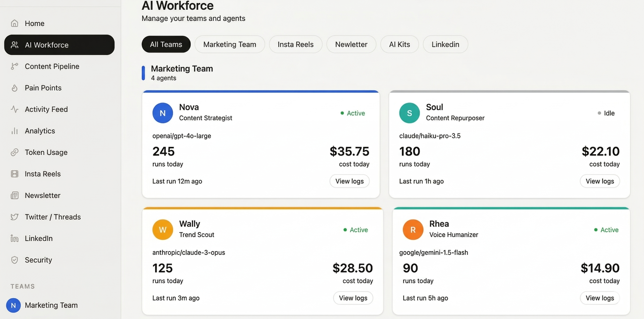View logs for Rhea agent
This screenshot has width=644, height=319.
pyautogui.click(x=599, y=298)
